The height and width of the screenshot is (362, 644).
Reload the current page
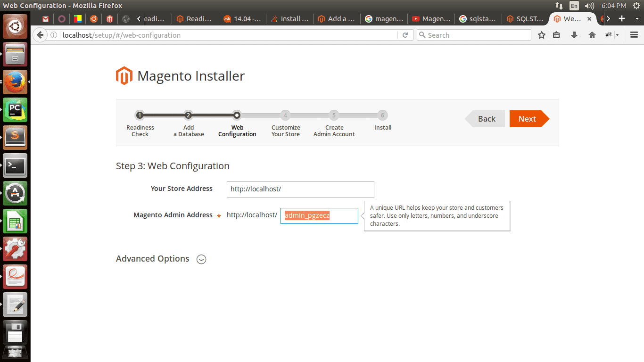click(405, 35)
